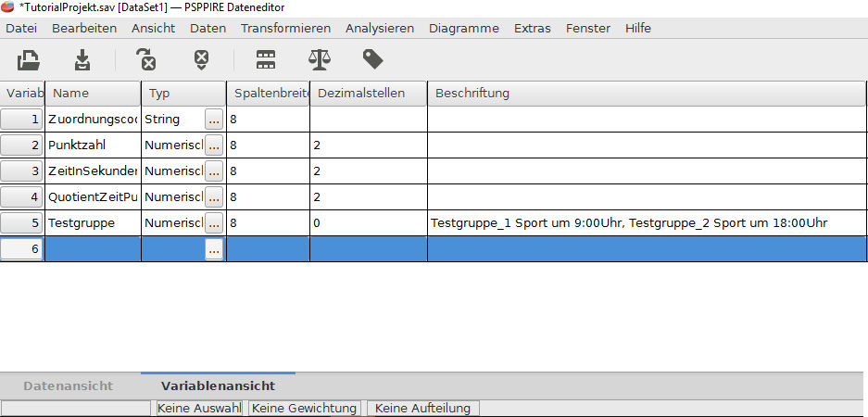
Task: Click row 5 header for Testgruppe
Action: [x=22, y=223]
